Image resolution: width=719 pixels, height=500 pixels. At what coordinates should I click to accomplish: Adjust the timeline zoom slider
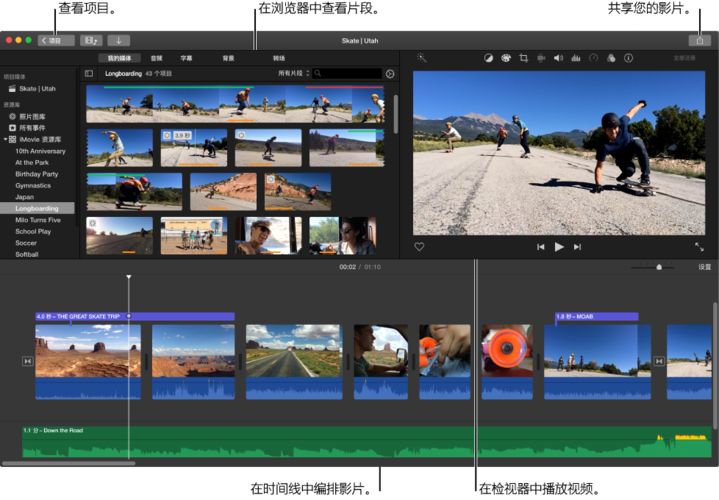(659, 267)
